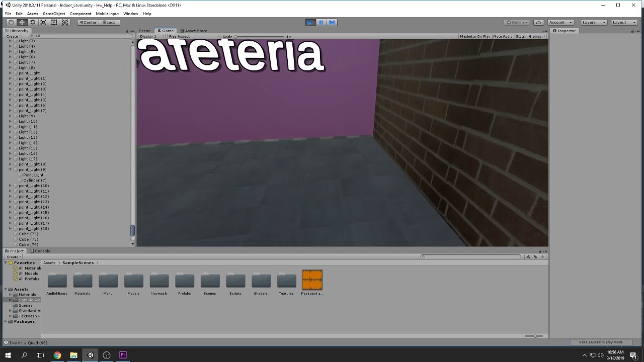Click the Game view Scale slider
The width and height of the screenshot is (644, 362).
[x=260, y=36]
